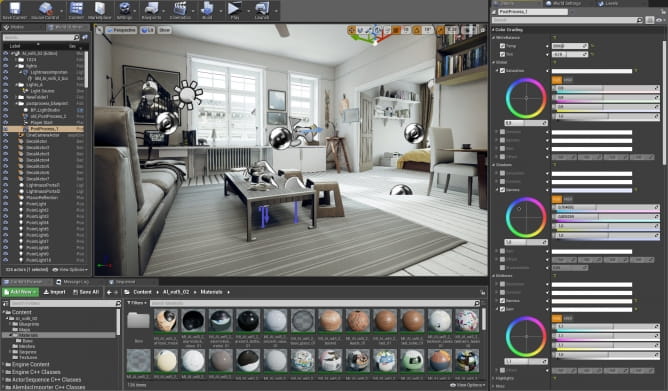Switch to the World Settings tab
Screen dimensions: 668x391
(564, 3)
